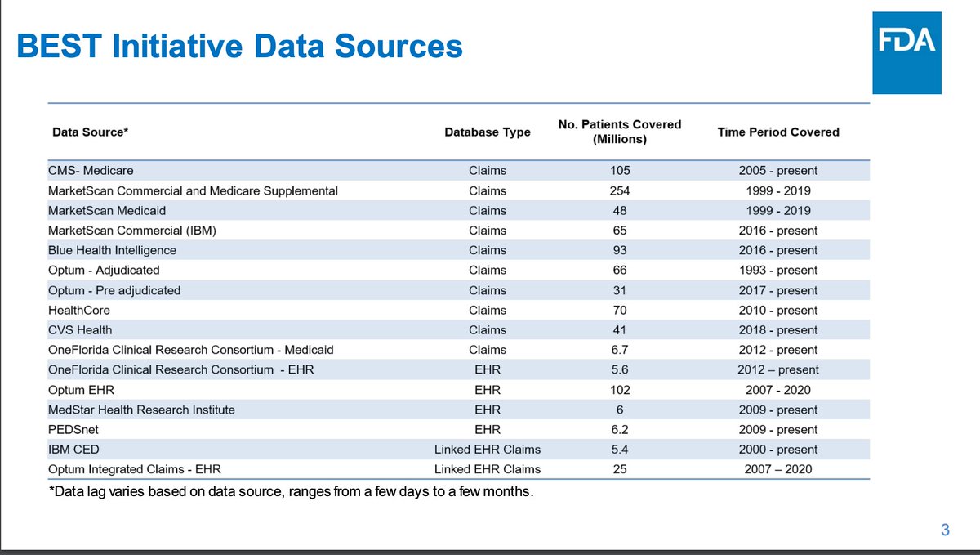Click the 1993 - present time period

click(x=778, y=270)
